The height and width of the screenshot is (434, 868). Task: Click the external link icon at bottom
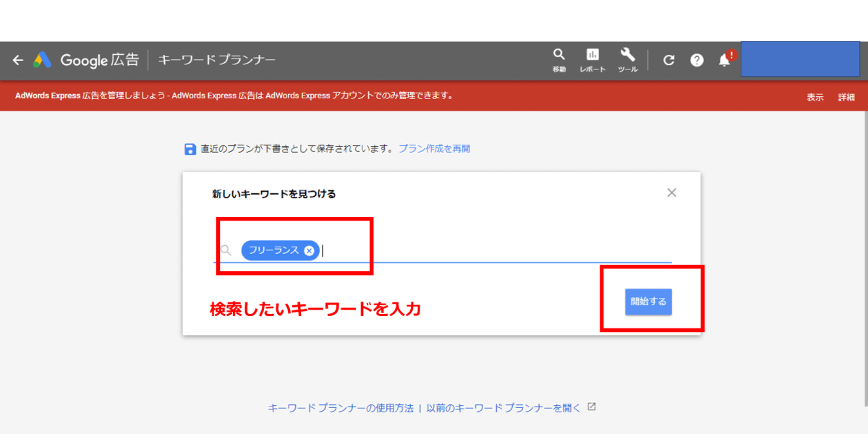tap(592, 407)
